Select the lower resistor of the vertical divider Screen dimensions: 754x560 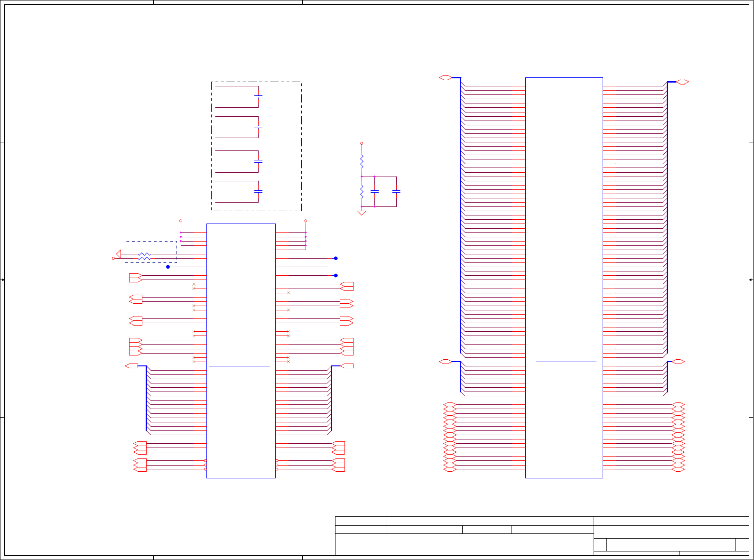pos(362,192)
